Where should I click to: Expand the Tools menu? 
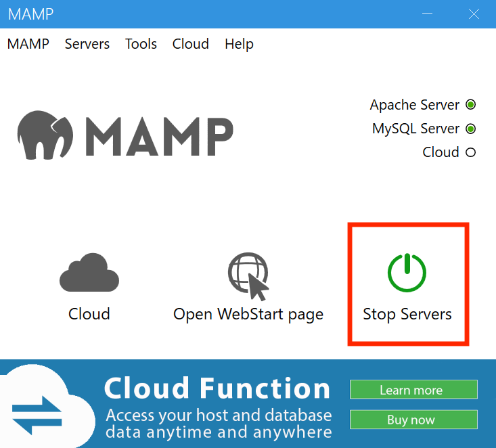(x=141, y=44)
